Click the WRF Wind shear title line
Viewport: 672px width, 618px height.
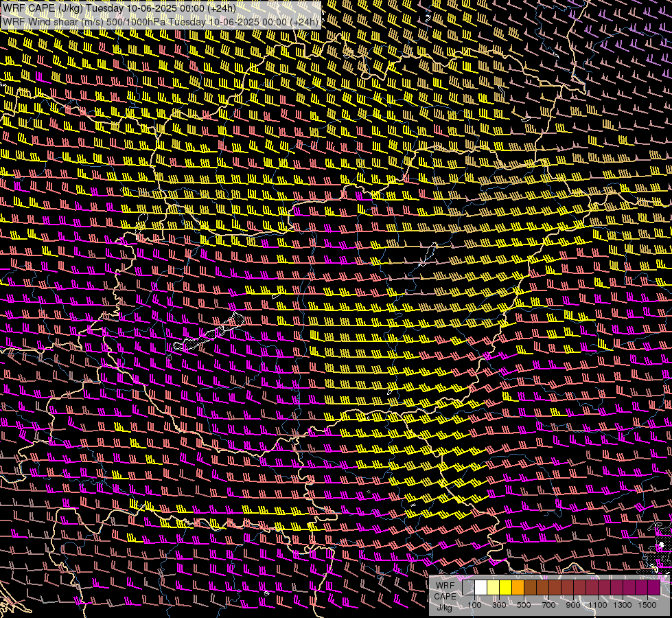[161, 22]
